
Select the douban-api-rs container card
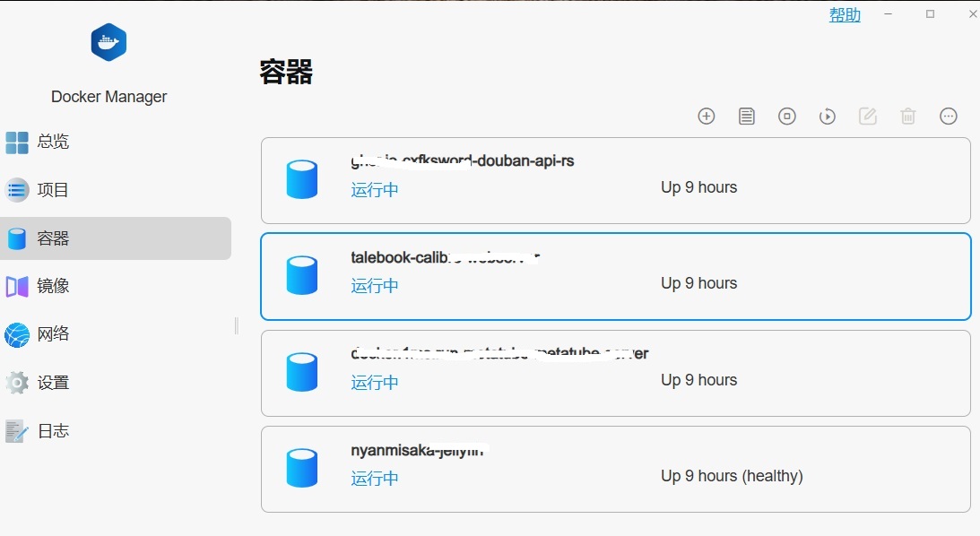click(616, 180)
